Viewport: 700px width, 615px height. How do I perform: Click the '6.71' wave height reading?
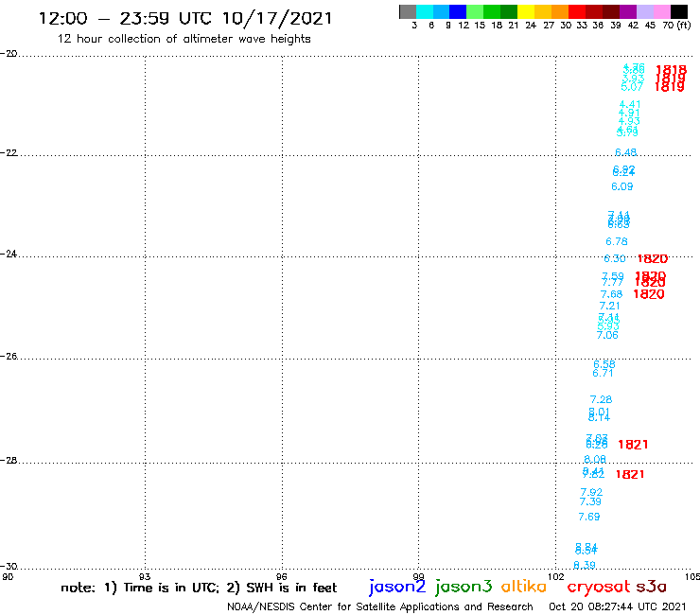603,373
